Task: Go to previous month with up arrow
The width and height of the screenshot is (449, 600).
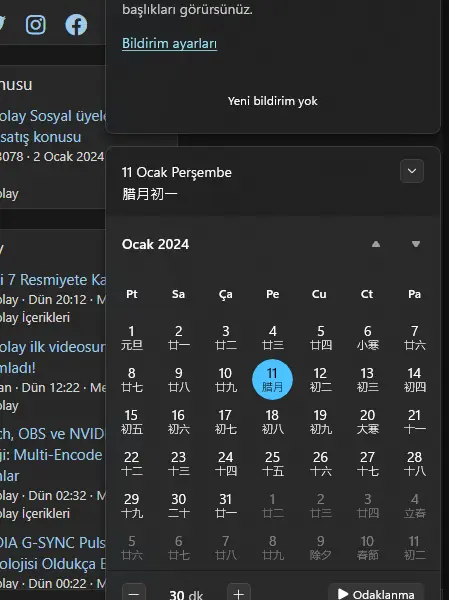Action: tap(376, 244)
